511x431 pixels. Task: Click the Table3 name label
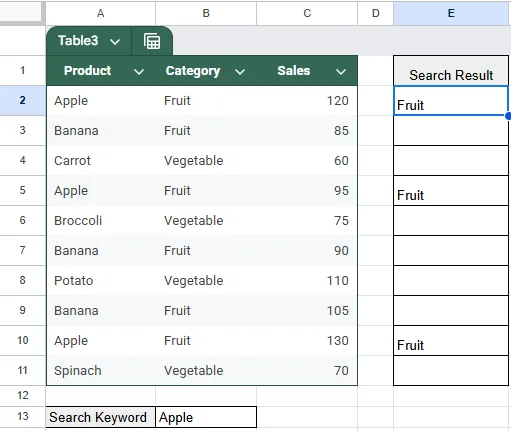[78, 41]
